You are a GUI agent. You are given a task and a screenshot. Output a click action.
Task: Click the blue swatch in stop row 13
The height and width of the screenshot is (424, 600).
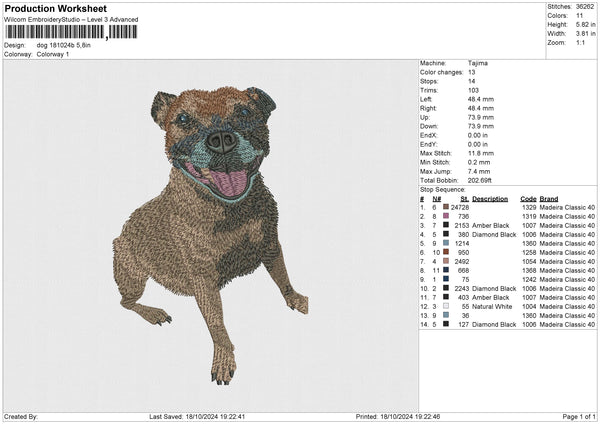446,315
